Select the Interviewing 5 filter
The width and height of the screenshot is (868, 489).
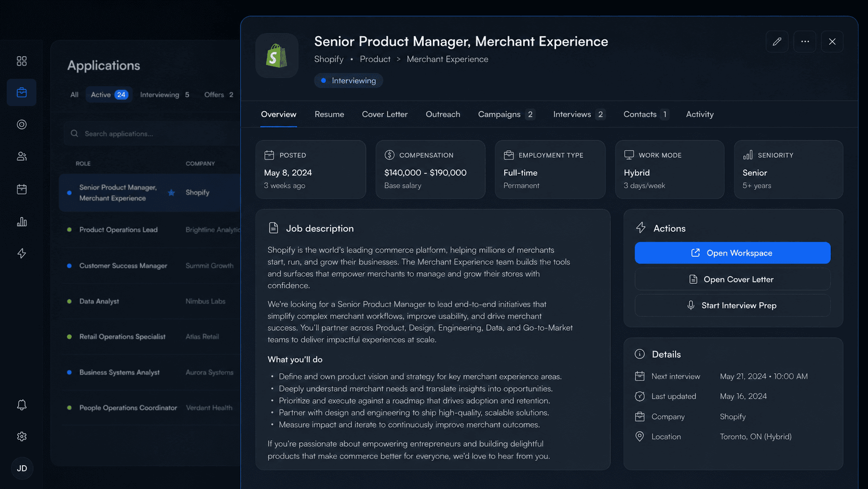[165, 95]
